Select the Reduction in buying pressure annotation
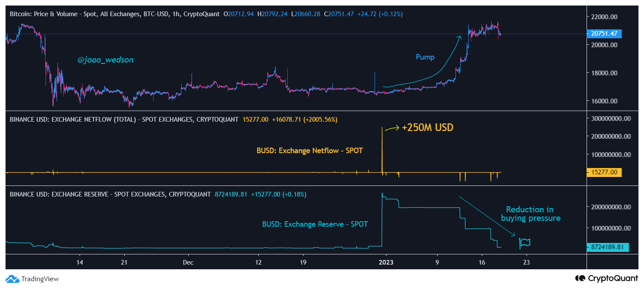Viewport: 644px width, 288px height. click(x=530, y=214)
